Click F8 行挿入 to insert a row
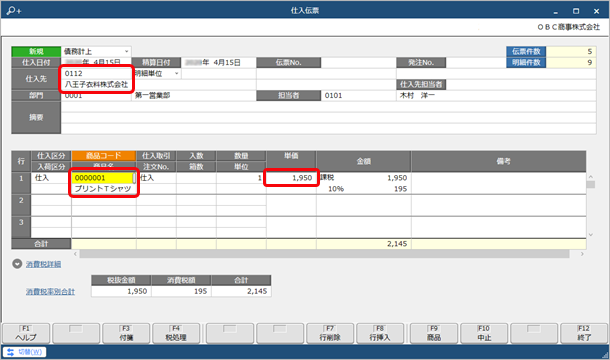 pyautogui.click(x=380, y=334)
